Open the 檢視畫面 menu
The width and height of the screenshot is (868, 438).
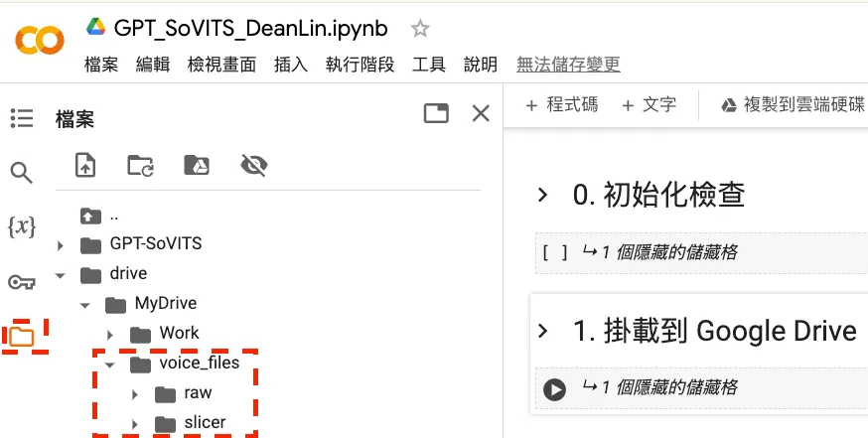222,65
